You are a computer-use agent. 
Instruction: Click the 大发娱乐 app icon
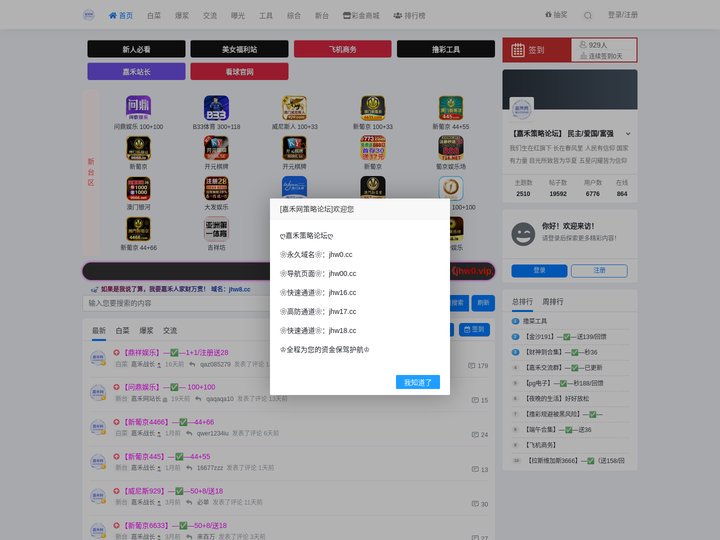tap(216, 189)
